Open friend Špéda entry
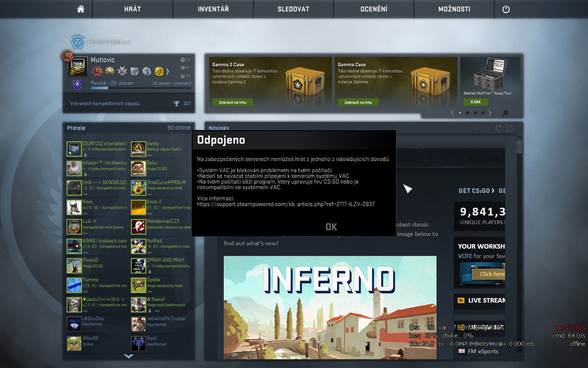The image size is (588, 368). point(161,285)
